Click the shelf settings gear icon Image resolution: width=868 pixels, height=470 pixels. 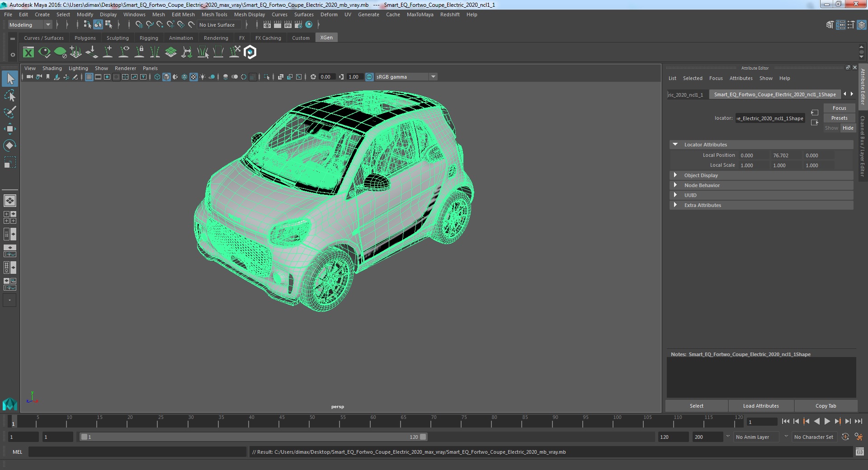(13, 55)
